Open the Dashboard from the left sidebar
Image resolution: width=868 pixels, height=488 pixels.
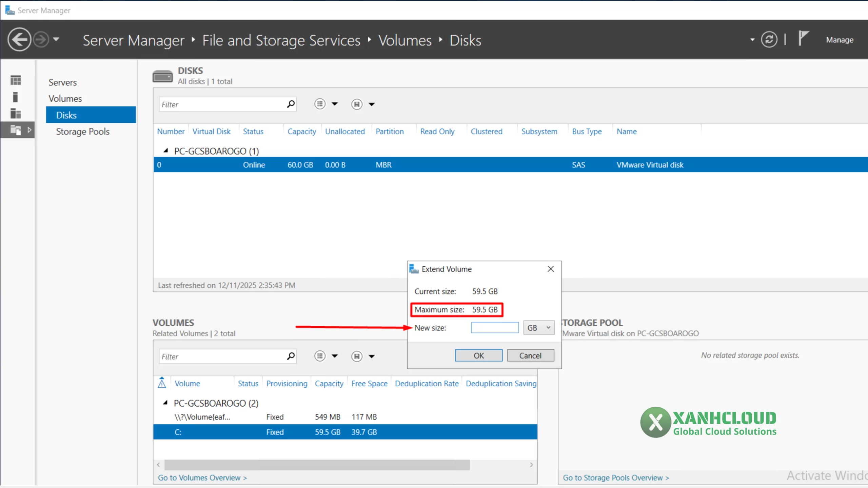[x=15, y=80]
